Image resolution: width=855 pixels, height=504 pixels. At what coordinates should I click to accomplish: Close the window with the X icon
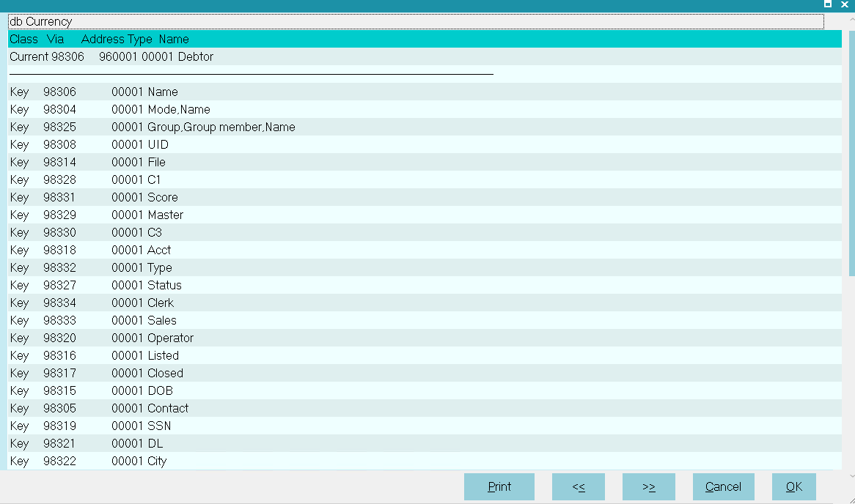[844, 4]
